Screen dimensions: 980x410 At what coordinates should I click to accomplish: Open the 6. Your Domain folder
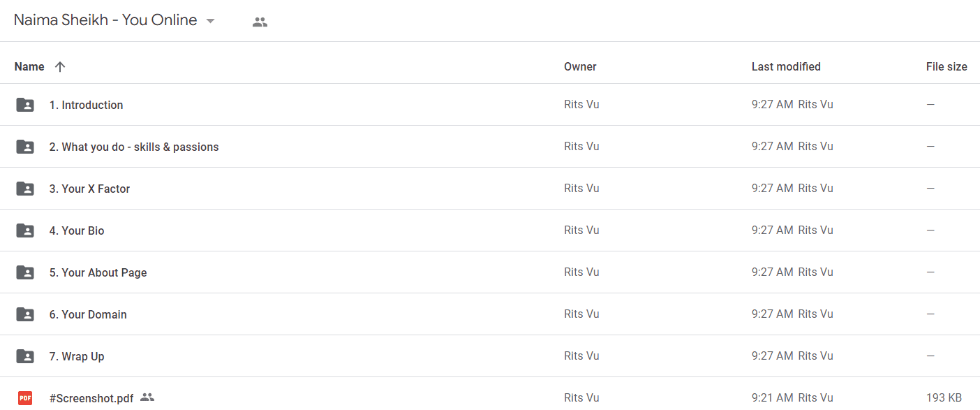88,314
